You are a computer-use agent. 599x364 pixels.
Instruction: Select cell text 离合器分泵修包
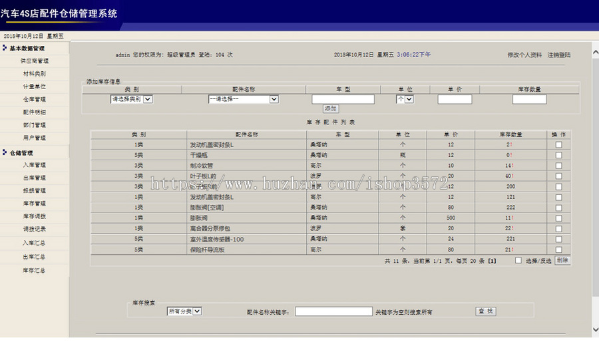click(x=210, y=228)
